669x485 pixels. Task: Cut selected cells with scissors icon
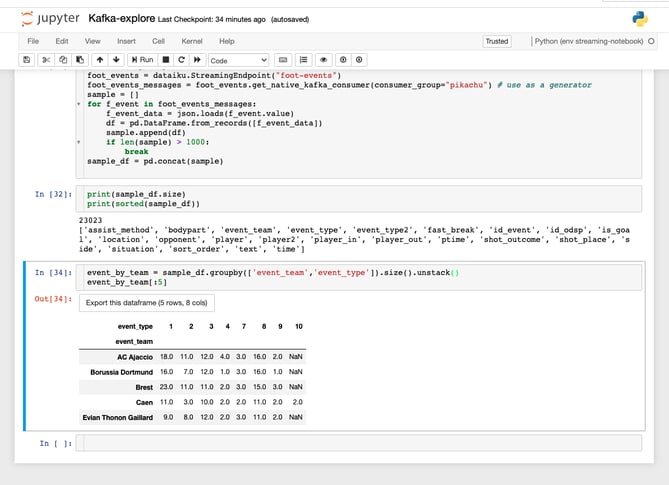(x=46, y=60)
